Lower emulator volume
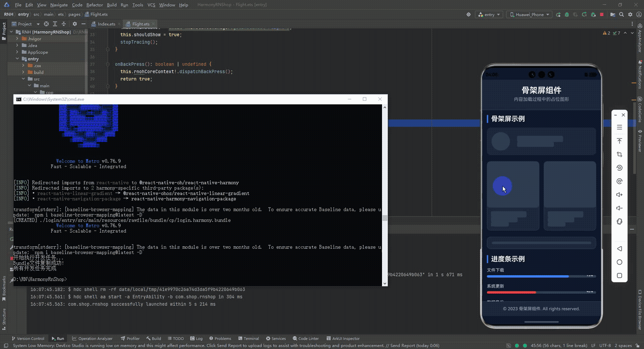Screen dimensions: 644x349 point(619,208)
